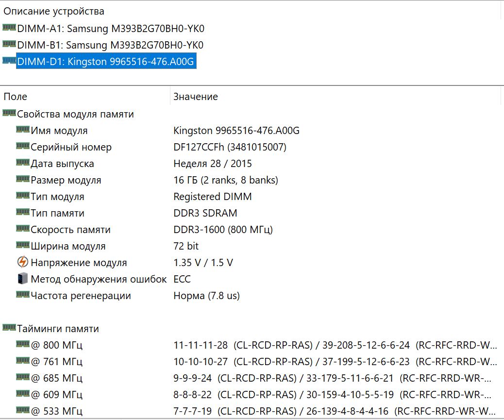Click the icon beside 'Тип памяти'
Viewport: 504px width, 420px height.
point(22,212)
